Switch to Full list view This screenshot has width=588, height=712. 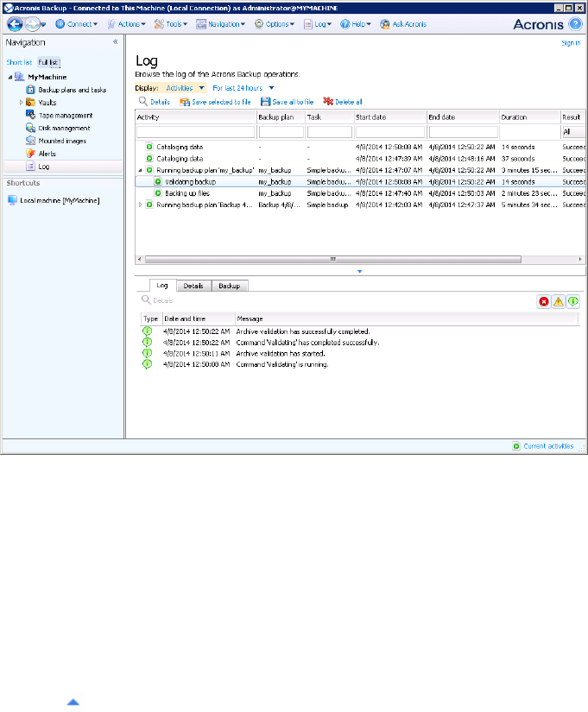[x=48, y=62]
